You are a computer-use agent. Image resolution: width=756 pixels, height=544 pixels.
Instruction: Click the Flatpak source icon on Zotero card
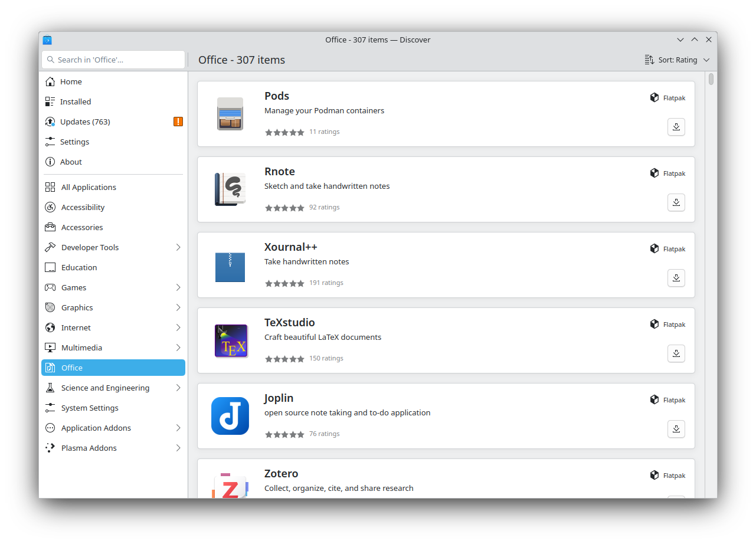pos(654,475)
